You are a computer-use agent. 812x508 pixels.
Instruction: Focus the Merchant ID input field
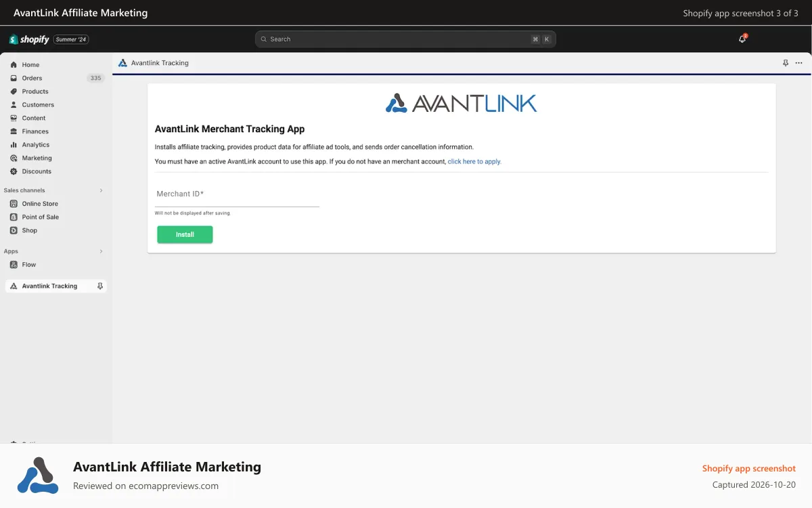pyautogui.click(x=237, y=194)
